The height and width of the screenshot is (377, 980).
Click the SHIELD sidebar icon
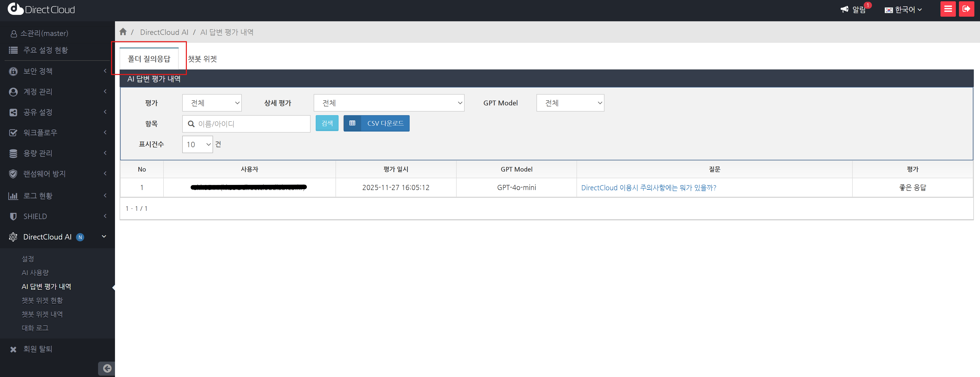pyautogui.click(x=13, y=216)
